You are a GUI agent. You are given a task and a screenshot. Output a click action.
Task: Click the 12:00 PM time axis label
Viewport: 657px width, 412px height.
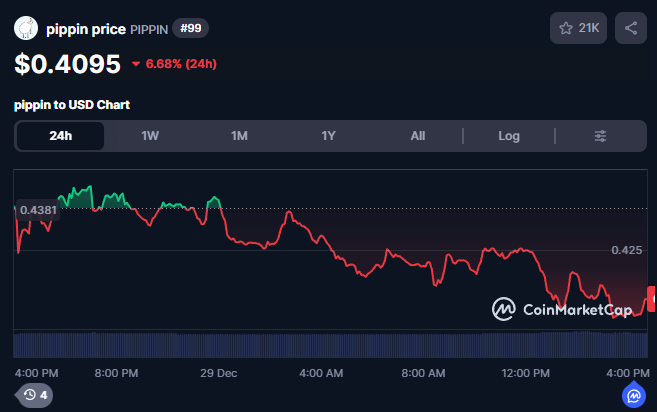pos(525,373)
